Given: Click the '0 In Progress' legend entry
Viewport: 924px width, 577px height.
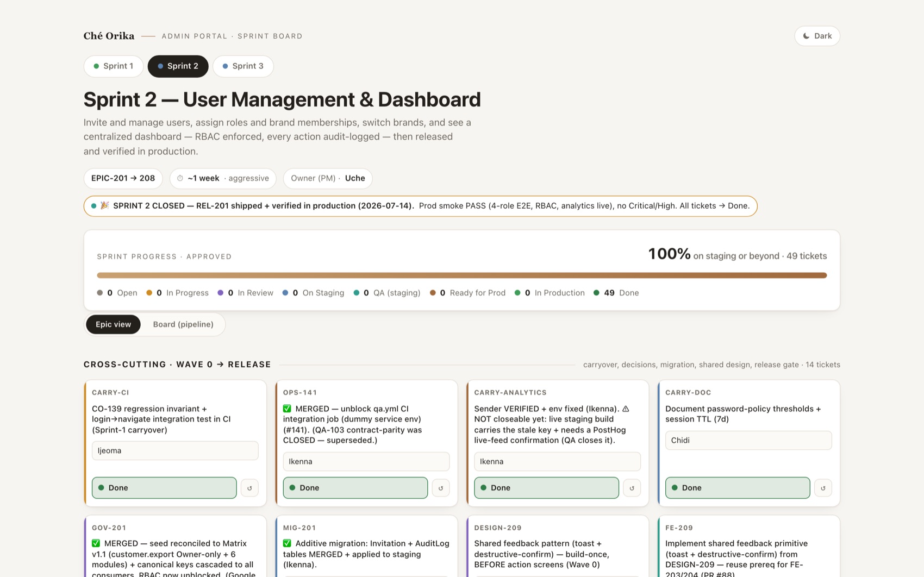Looking at the screenshot, I should tap(177, 293).
